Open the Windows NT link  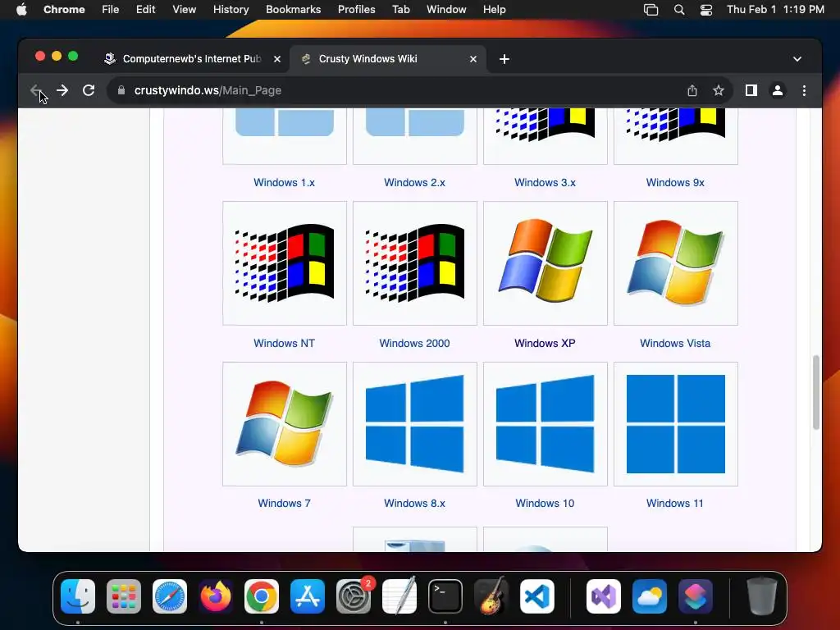point(284,344)
